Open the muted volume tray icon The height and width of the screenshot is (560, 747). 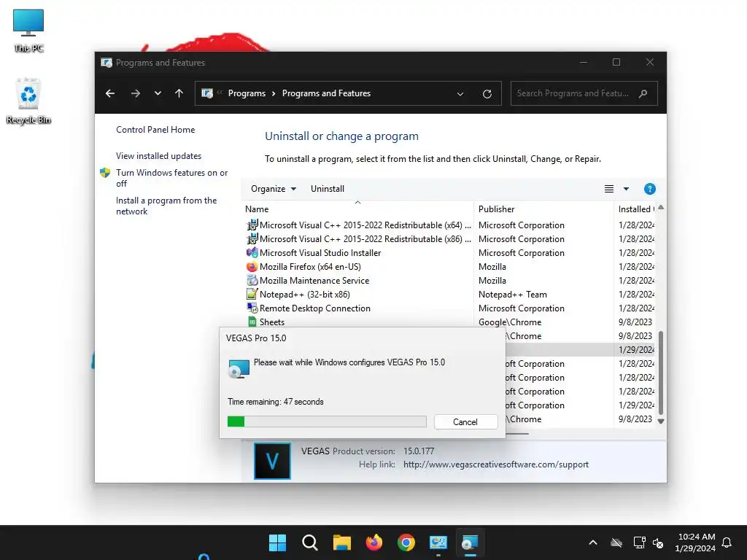[658, 542]
